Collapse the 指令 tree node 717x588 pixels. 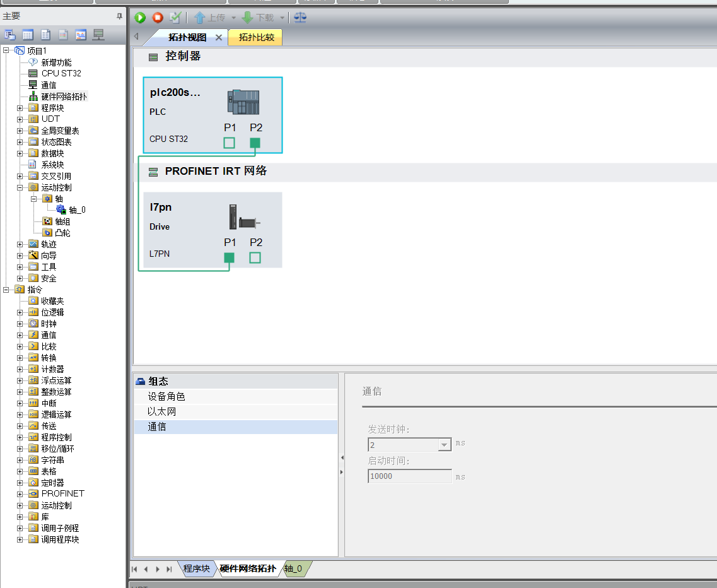[6, 290]
